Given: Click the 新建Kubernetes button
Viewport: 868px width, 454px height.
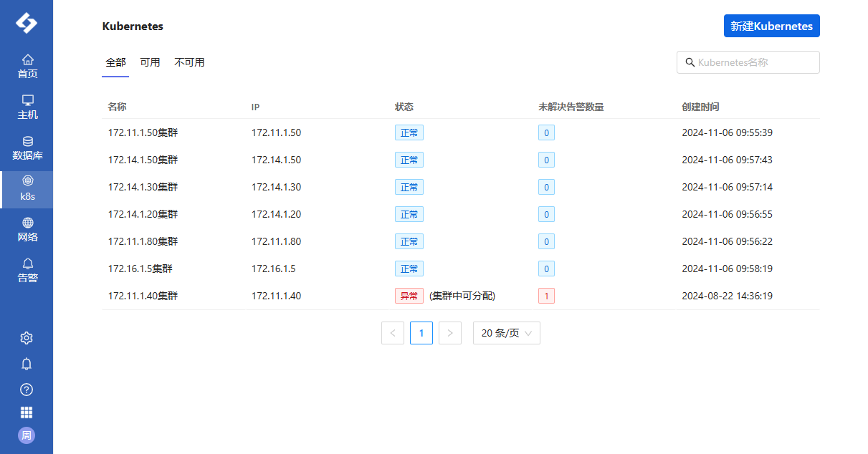Looking at the screenshot, I should (771, 26).
